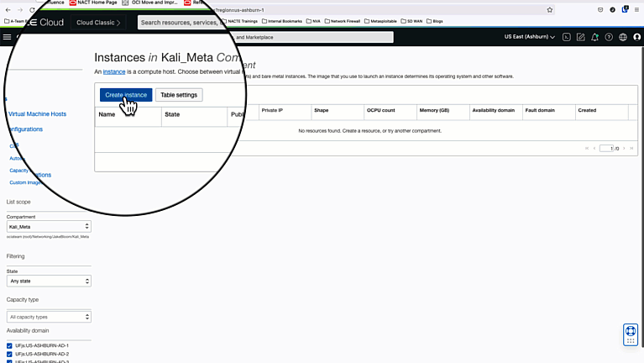The height and width of the screenshot is (363, 644).
Task: Toggle the US-ASHBURN-AD-1 availability domain checkbox
Action: pos(9,345)
